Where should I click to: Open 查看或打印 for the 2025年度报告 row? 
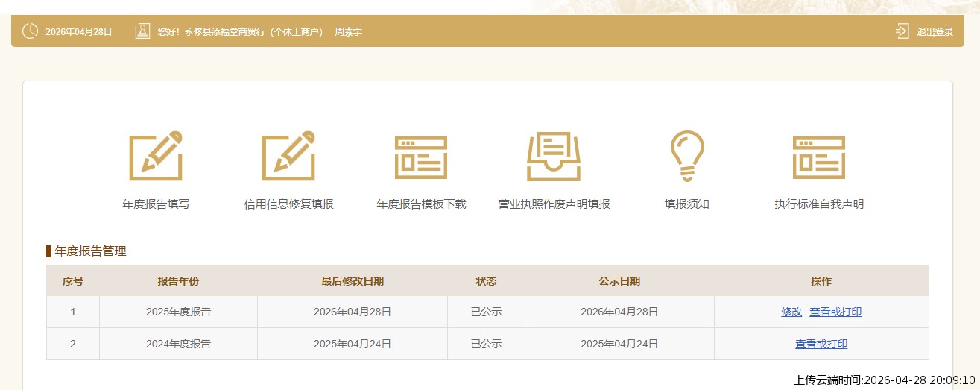tap(835, 312)
